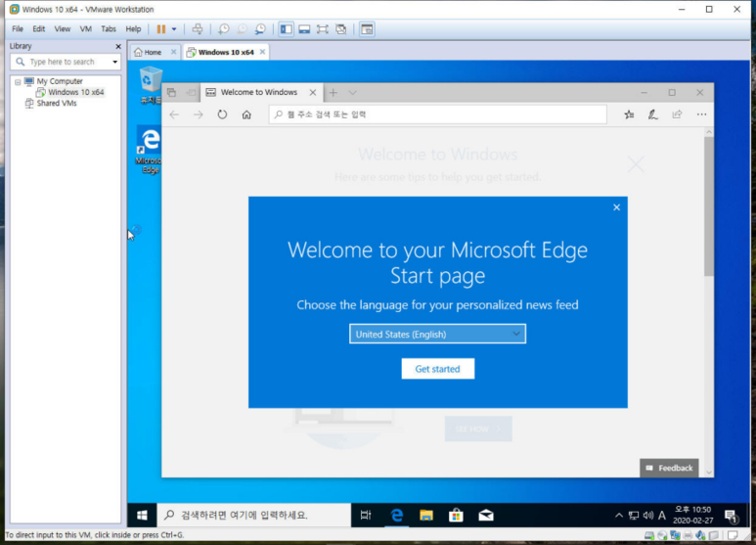
Task: Open Microsoft Store from the taskbar
Action: coord(456,515)
